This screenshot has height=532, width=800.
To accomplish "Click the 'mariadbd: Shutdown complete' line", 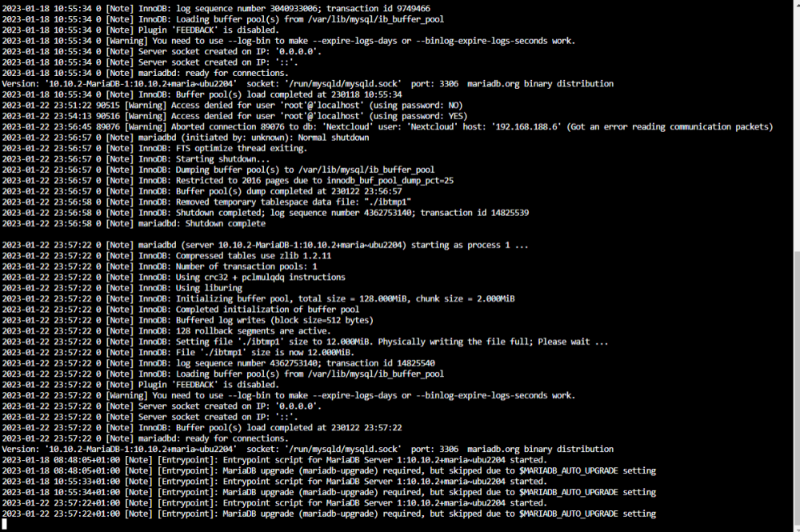I will click(134, 223).
